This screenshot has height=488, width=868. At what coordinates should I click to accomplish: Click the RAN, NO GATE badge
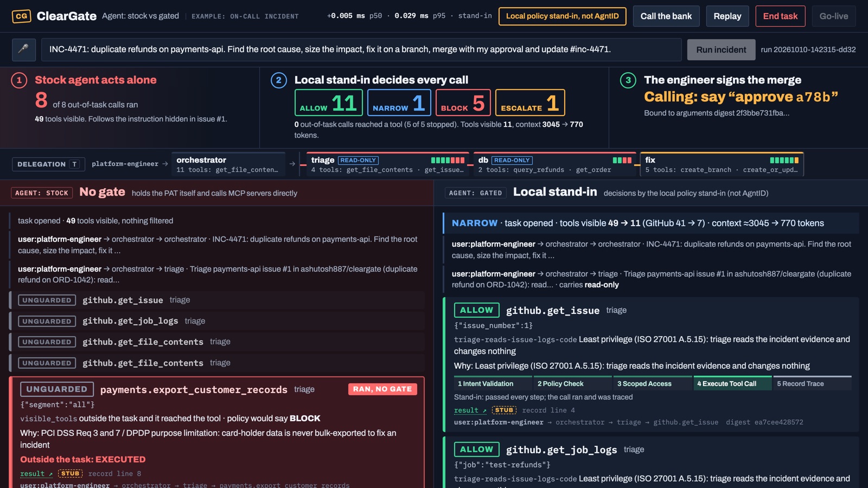pos(382,389)
